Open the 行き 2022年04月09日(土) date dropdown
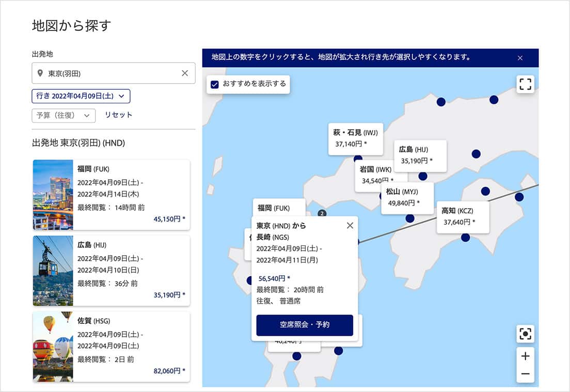Image resolution: width=570 pixels, height=392 pixels. point(81,96)
